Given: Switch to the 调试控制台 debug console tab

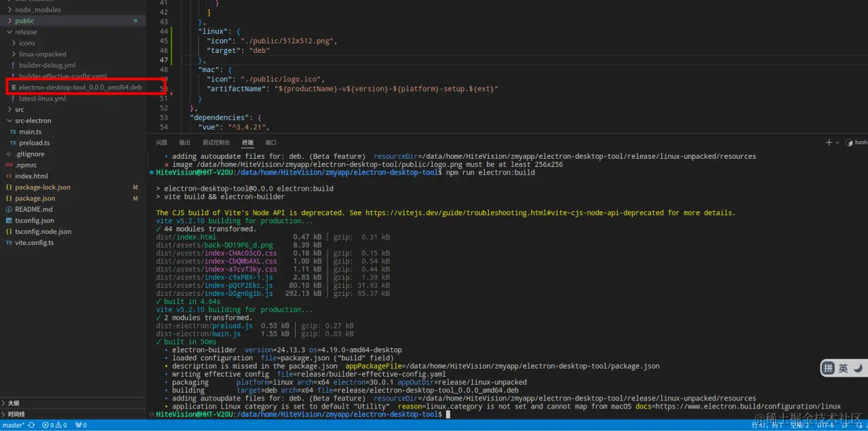Looking at the screenshot, I should click(216, 143).
